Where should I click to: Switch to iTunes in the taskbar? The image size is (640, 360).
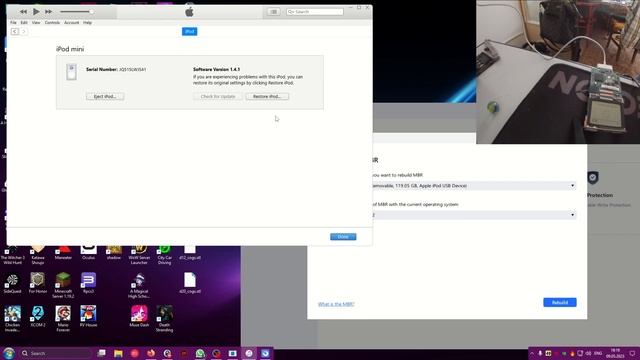[x=249, y=353]
